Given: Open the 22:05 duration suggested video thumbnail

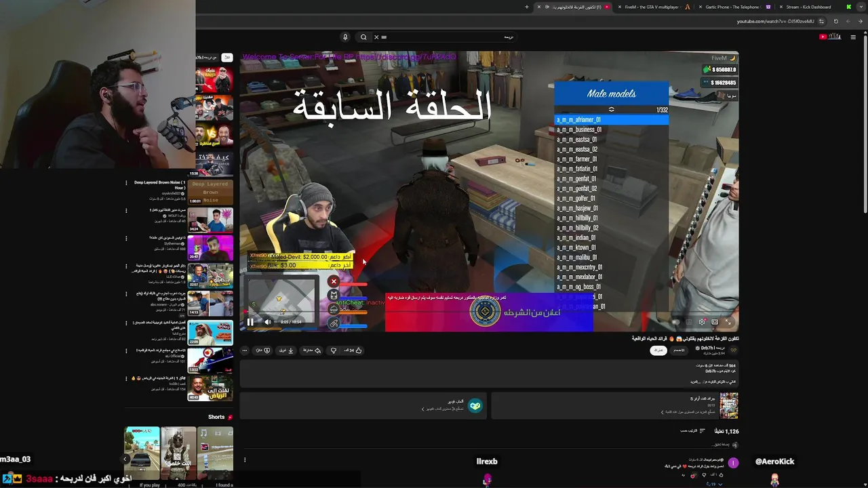Looking at the screenshot, I should pyautogui.click(x=210, y=332).
